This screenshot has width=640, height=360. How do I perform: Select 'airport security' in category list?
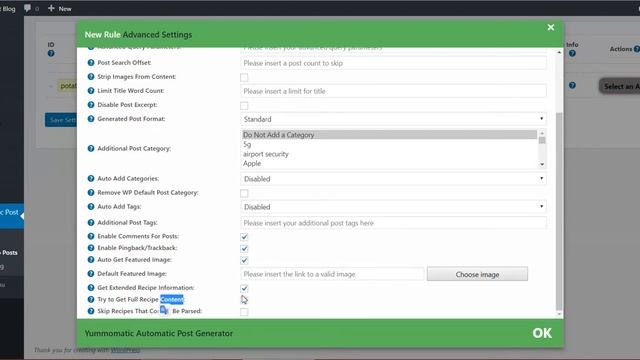(x=389, y=154)
